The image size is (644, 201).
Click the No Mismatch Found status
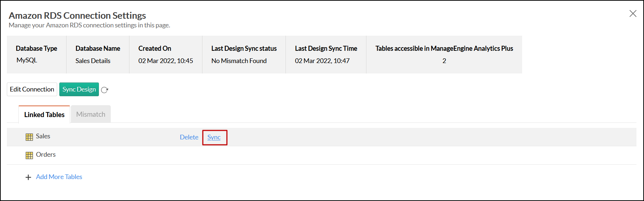click(x=239, y=61)
